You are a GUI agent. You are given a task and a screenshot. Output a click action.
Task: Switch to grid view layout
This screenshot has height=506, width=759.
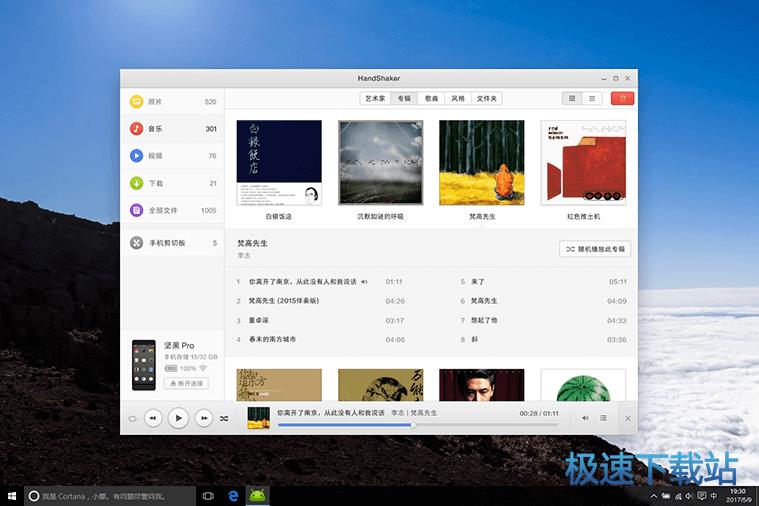pyautogui.click(x=572, y=98)
